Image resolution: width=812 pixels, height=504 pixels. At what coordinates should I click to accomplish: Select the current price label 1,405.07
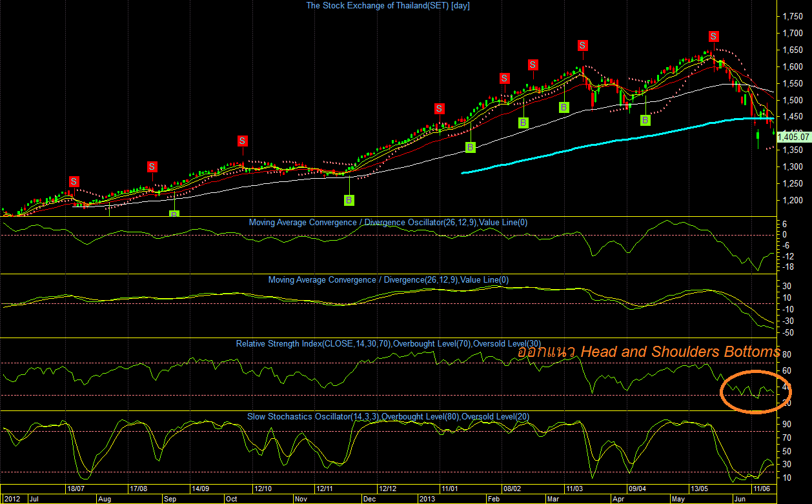(x=793, y=137)
